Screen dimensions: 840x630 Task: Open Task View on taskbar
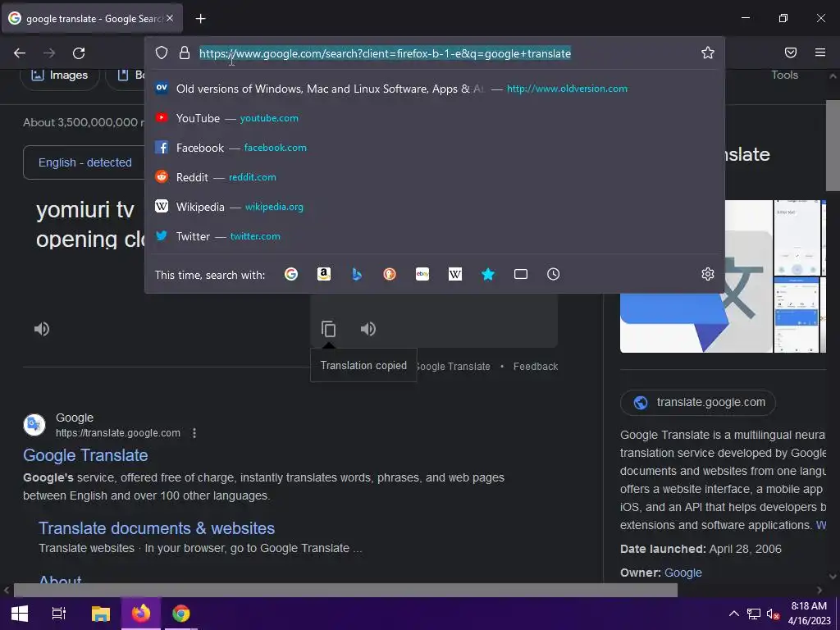[59, 614]
